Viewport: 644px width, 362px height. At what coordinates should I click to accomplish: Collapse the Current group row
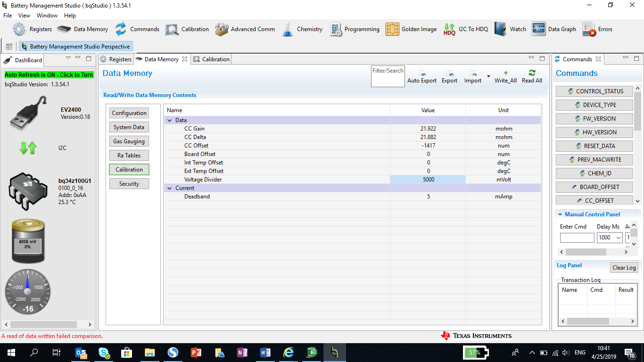(170, 188)
